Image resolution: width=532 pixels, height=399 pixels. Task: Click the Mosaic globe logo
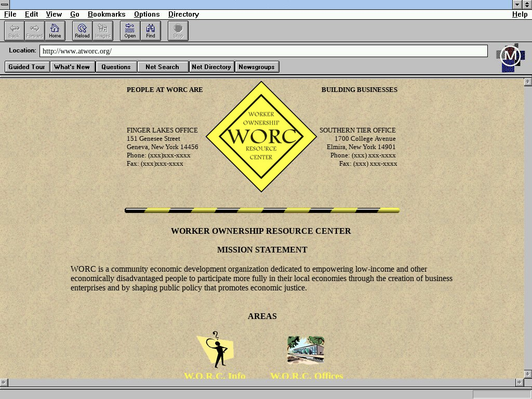[x=510, y=57]
